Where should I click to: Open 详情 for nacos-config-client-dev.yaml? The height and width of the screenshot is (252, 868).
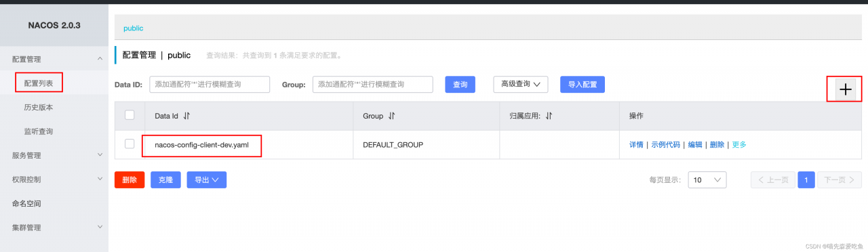pos(636,144)
